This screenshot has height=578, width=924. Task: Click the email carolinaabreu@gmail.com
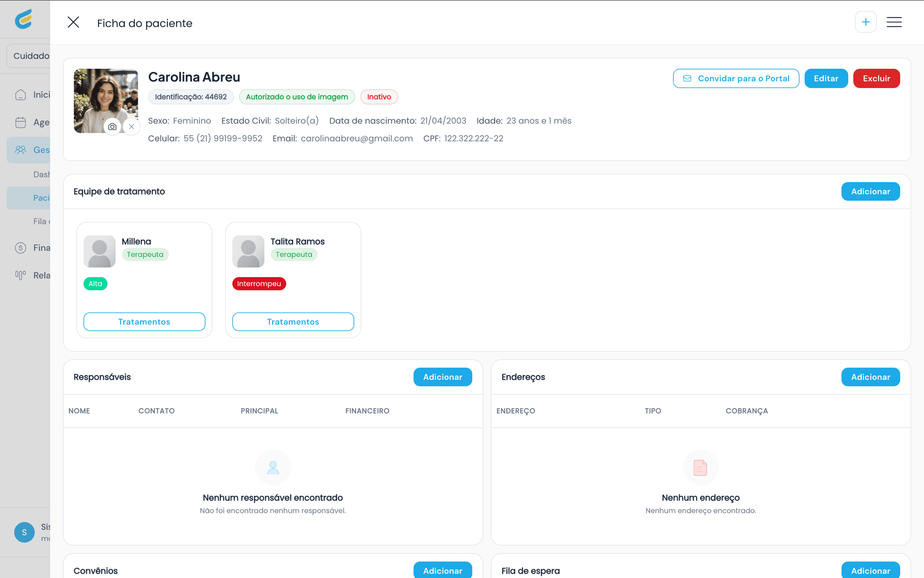click(x=357, y=138)
